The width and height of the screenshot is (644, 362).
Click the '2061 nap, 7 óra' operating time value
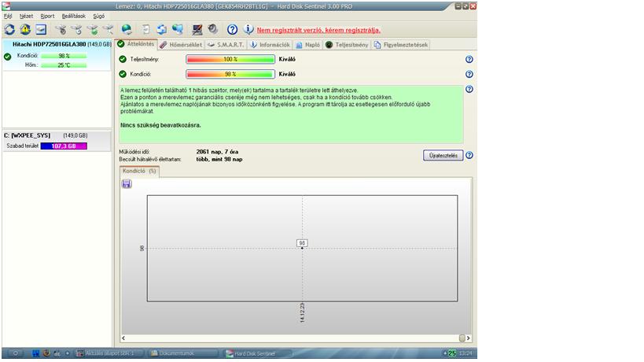point(217,152)
